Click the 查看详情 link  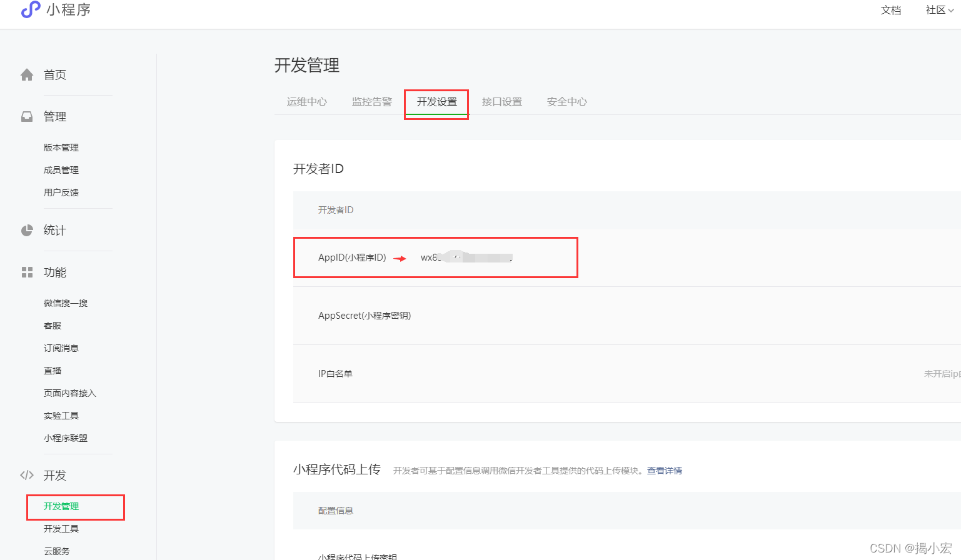point(665,470)
